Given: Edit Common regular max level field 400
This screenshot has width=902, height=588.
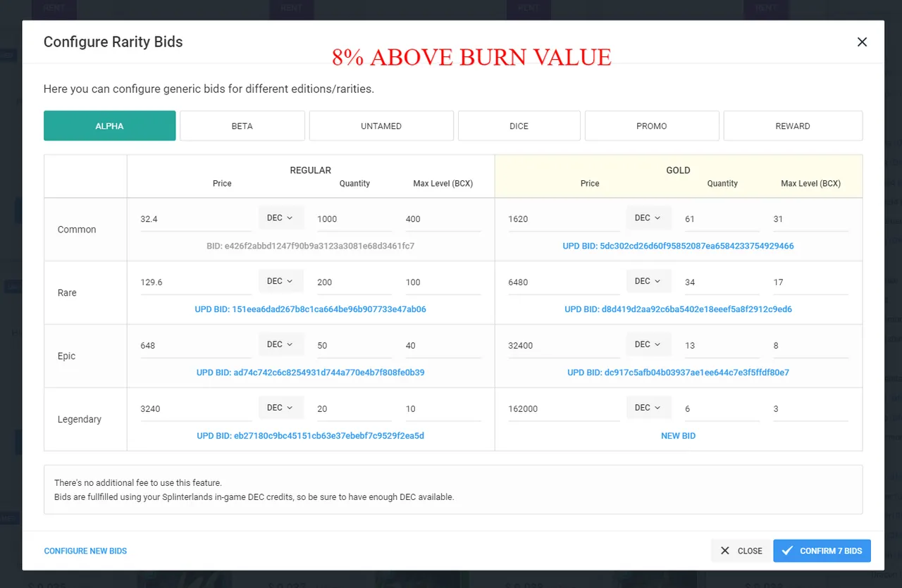Looking at the screenshot, I should [443, 219].
